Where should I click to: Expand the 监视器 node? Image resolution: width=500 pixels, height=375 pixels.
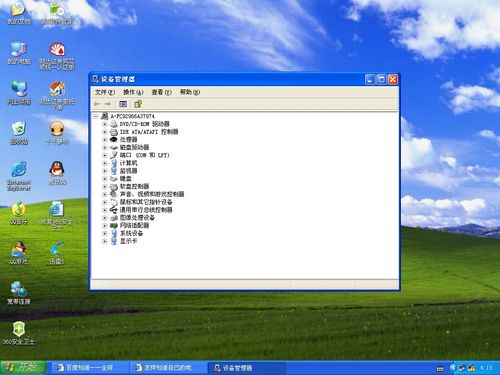(x=104, y=171)
